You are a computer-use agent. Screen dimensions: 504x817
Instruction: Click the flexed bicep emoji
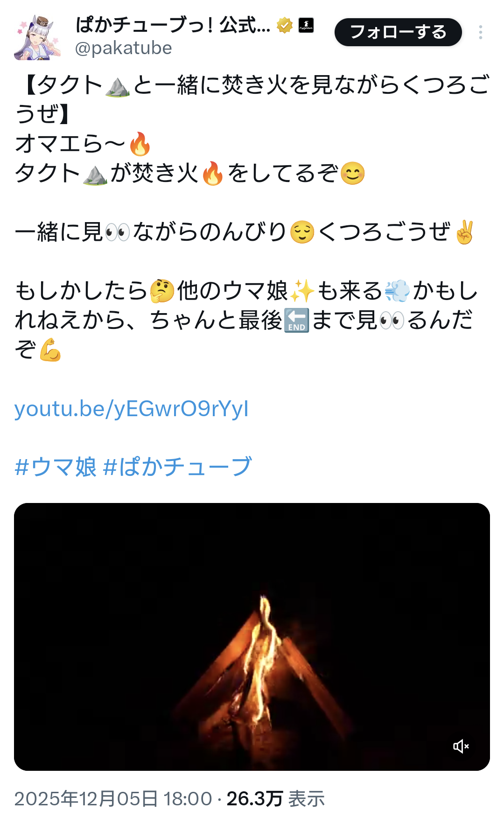point(50,350)
